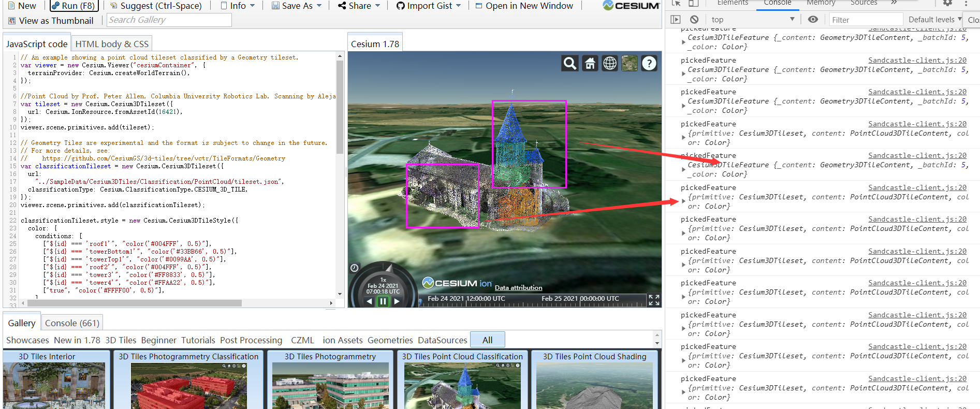Open the 3D Tiles Interior demo
This screenshot has width=980, height=409.
(x=56, y=381)
